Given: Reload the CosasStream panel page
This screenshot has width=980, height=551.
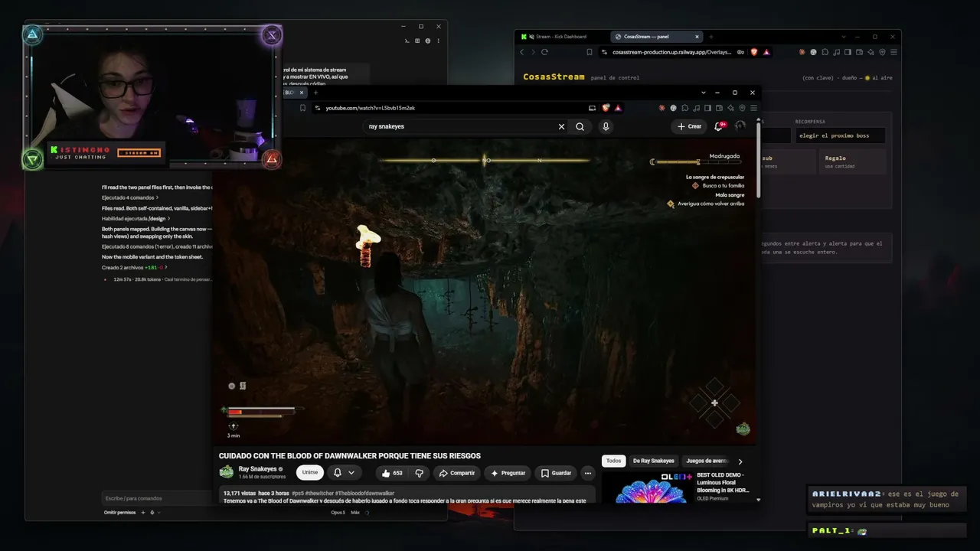Looking at the screenshot, I should (544, 52).
